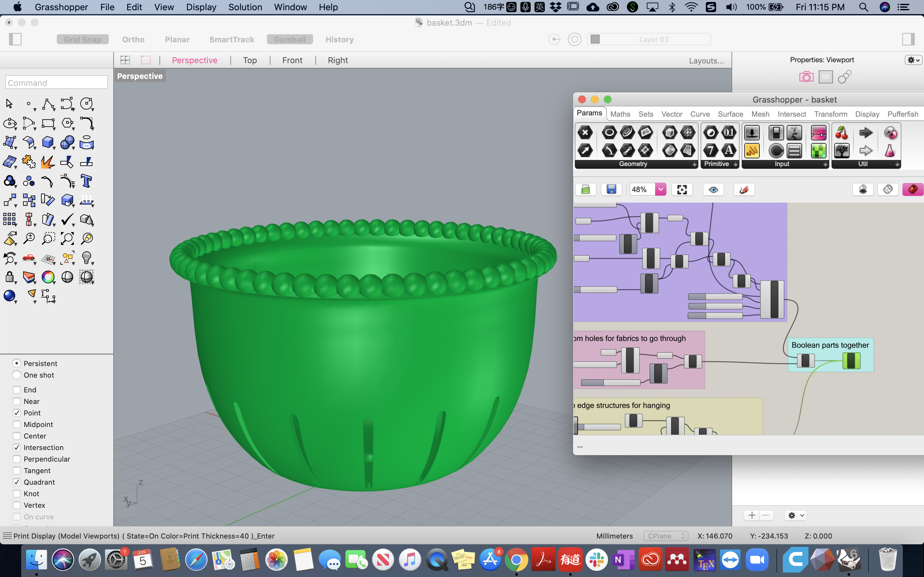Uncheck the Quadrant osnap

[x=17, y=482]
